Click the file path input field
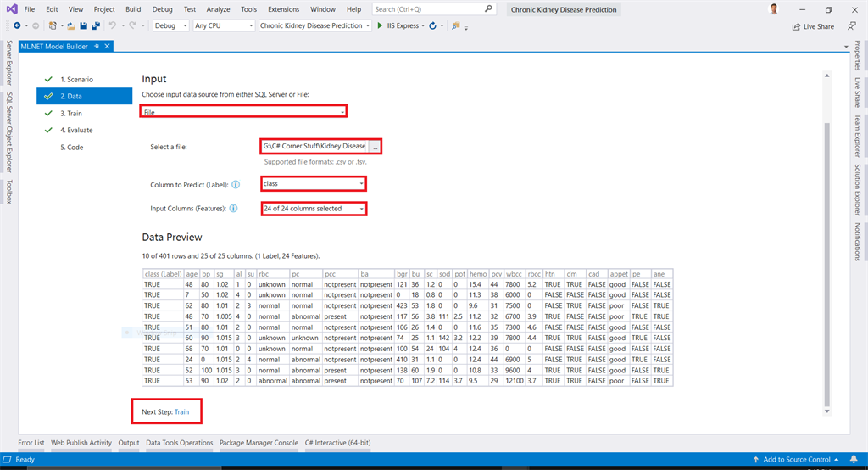Screen dimensions: 868x470 click(x=314, y=146)
